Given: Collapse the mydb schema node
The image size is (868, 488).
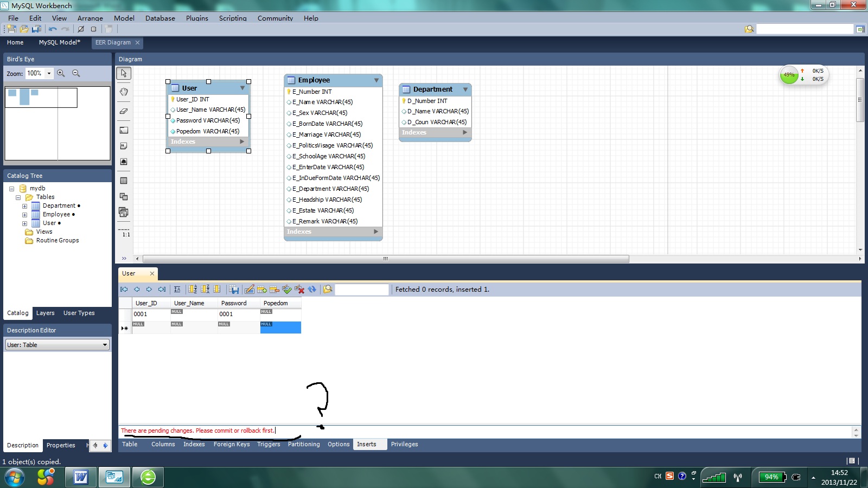Looking at the screenshot, I should tap(11, 189).
